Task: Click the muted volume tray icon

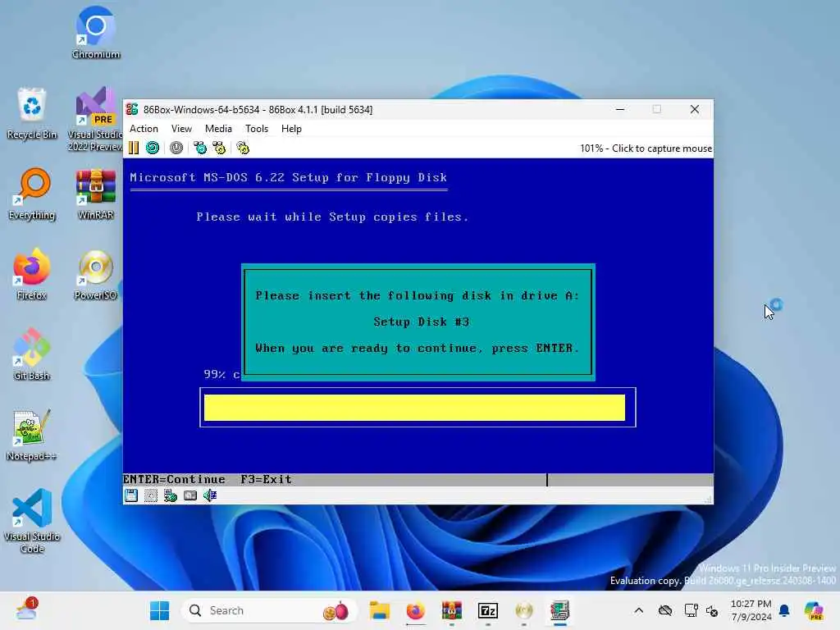Action: point(712,610)
